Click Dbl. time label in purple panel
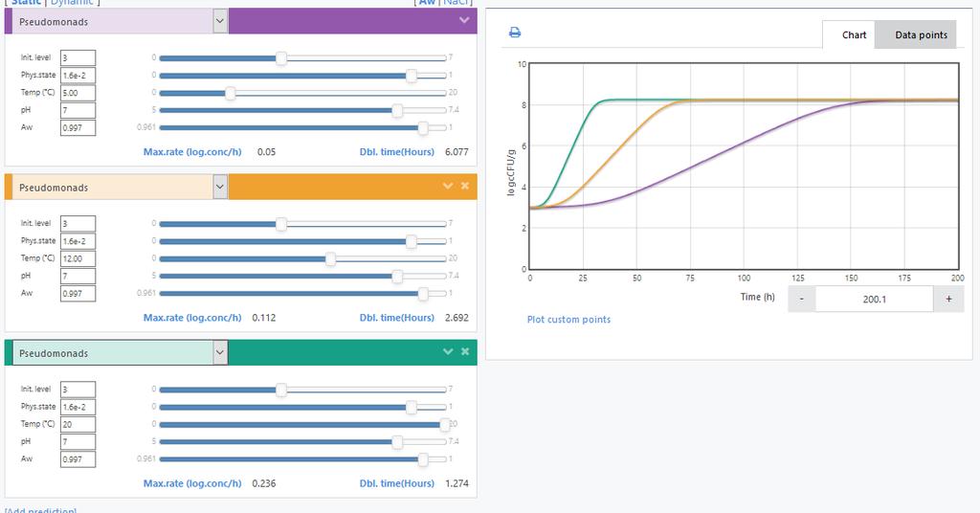The height and width of the screenshot is (513, 980). tap(397, 152)
